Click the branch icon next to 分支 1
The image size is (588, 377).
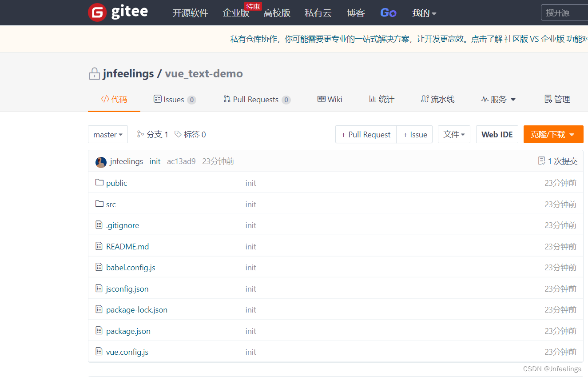(x=140, y=134)
